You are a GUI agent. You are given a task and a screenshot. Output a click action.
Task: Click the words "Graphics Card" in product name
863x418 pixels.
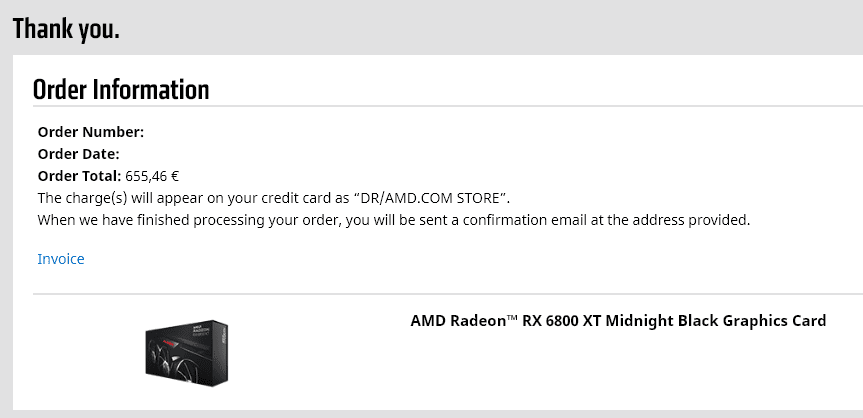point(777,321)
